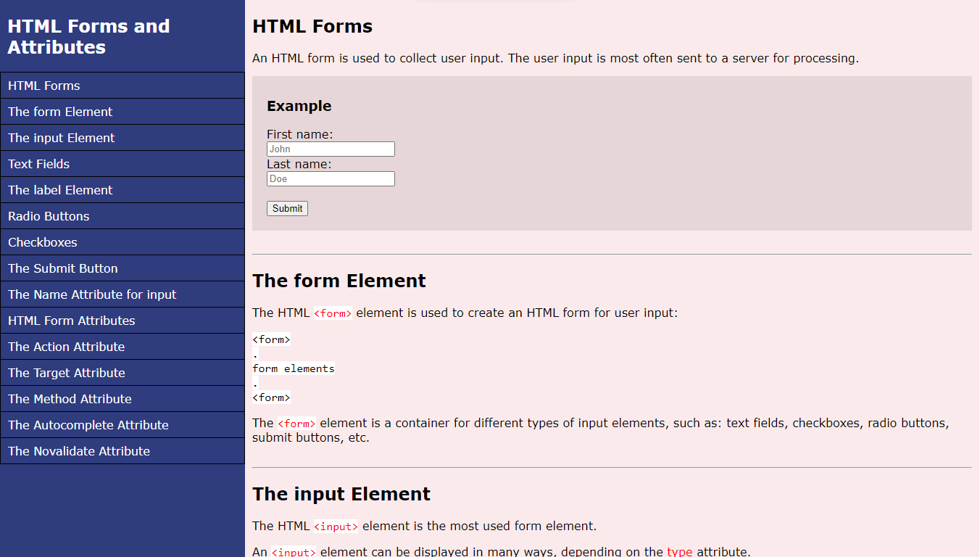Click the 'HTML Forms and Attributes' sidebar title
980x557 pixels.
pos(88,36)
